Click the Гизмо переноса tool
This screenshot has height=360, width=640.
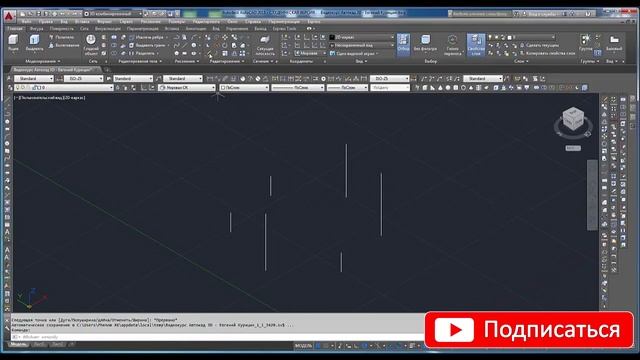tap(452, 45)
